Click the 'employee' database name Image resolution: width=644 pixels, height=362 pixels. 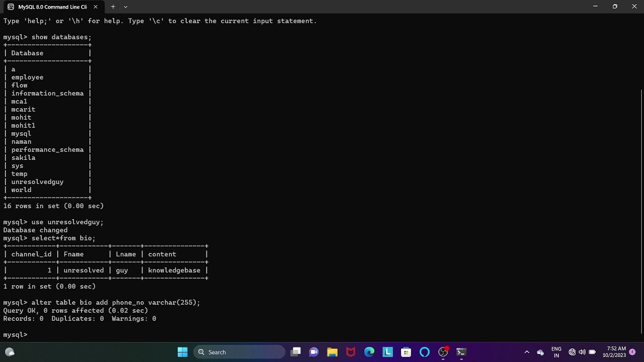(27, 77)
